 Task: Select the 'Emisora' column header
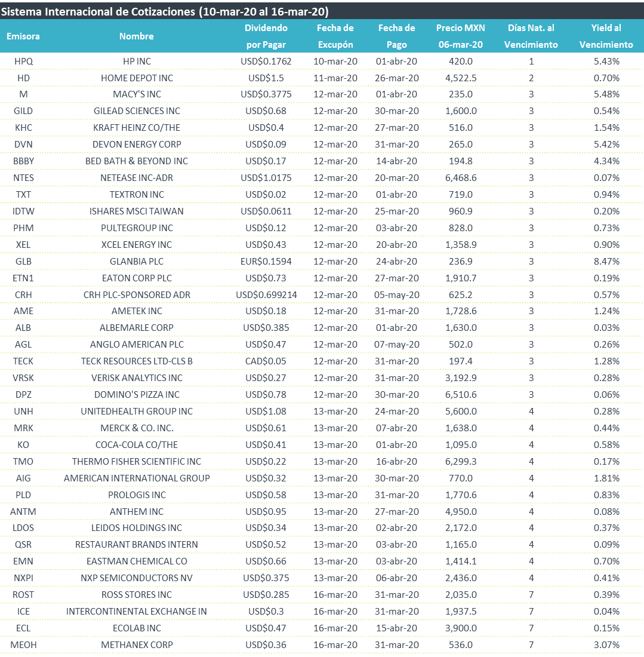pos(23,36)
